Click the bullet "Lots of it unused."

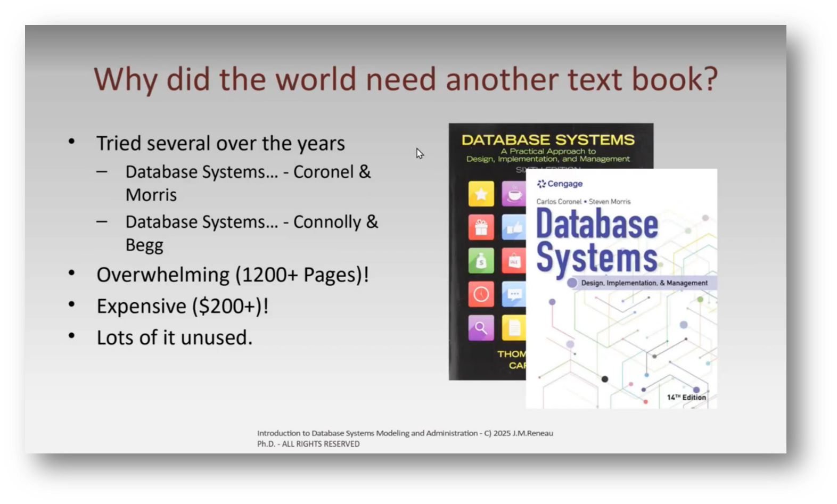[175, 337]
